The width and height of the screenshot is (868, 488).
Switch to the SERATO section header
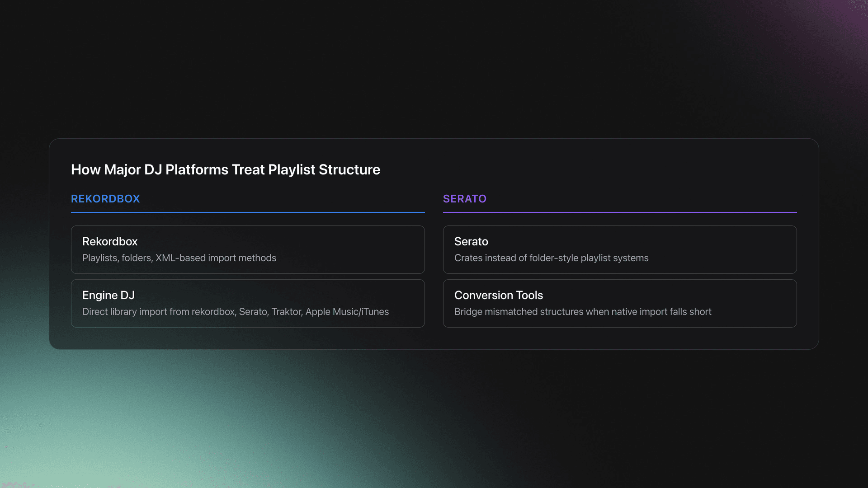[465, 199]
